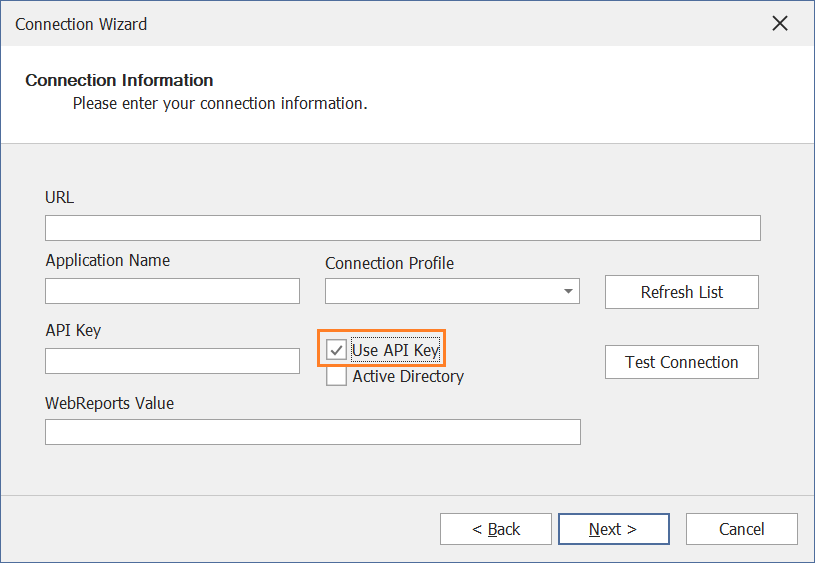Run Test Connection
815x563 pixels.
681,362
